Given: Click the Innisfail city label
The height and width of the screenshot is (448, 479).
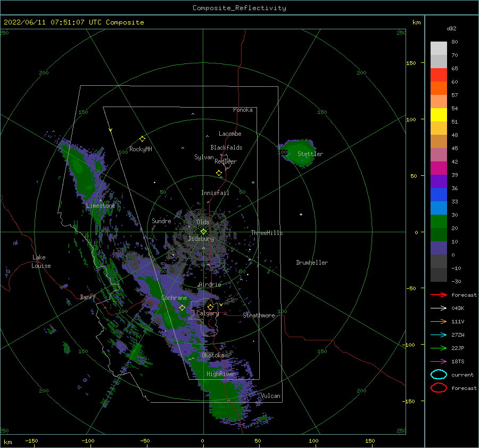Looking at the screenshot, I should tap(215, 193).
